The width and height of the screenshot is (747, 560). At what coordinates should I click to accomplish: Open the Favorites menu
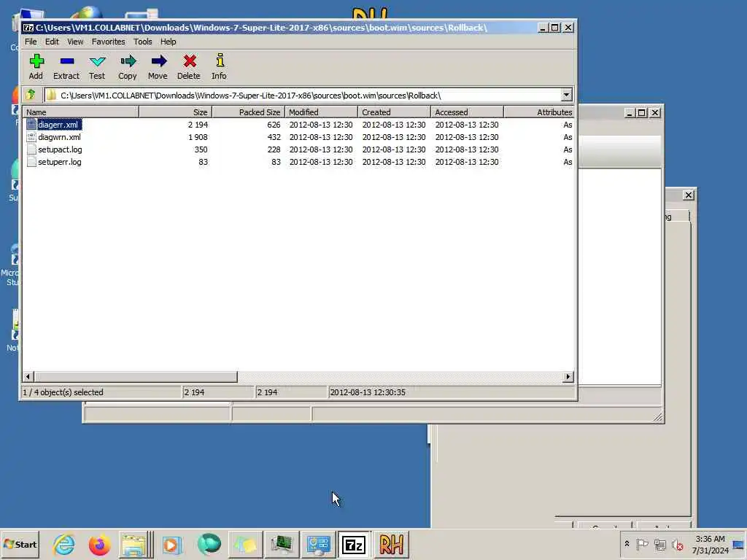point(109,42)
